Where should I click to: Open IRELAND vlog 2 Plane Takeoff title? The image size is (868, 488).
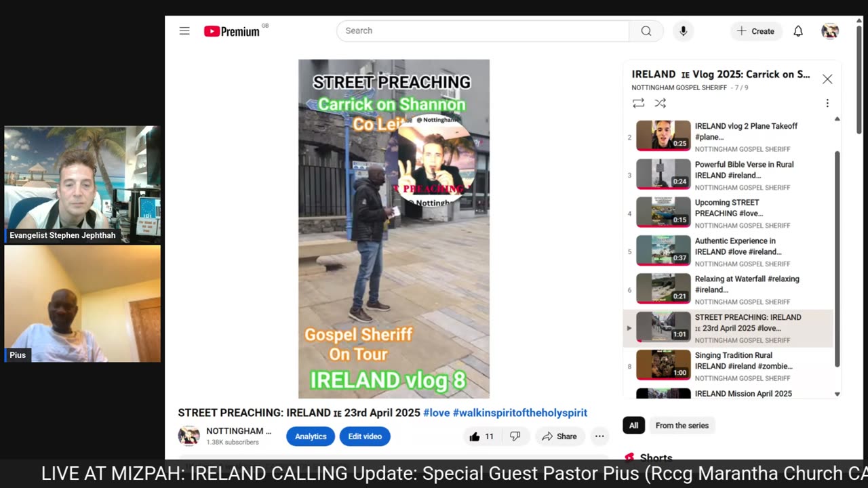(746, 131)
